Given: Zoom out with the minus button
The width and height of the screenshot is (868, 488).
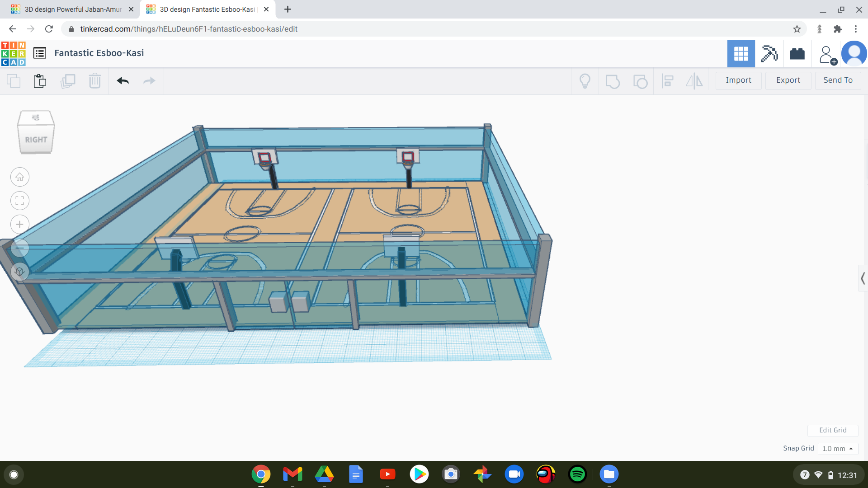Looking at the screenshot, I should coord(20,248).
